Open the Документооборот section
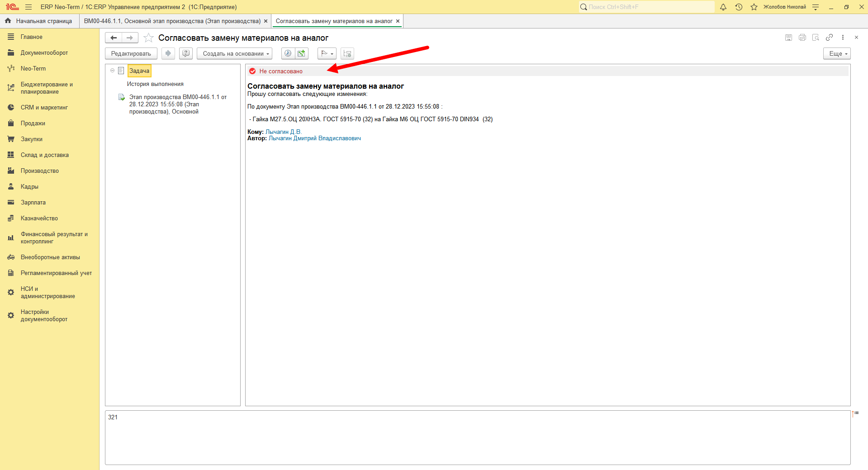Image resolution: width=868 pixels, height=470 pixels. click(44, 53)
